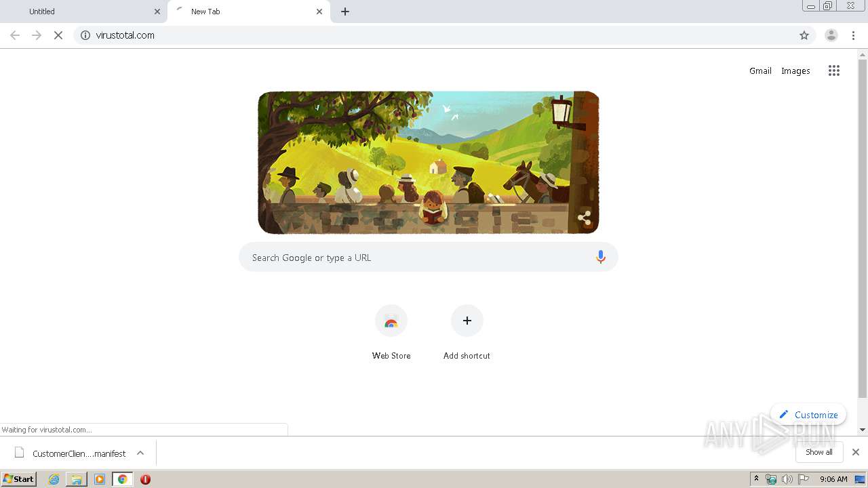Screen dimensions: 868x488
Task: Click the Customize button
Action: click(808, 415)
